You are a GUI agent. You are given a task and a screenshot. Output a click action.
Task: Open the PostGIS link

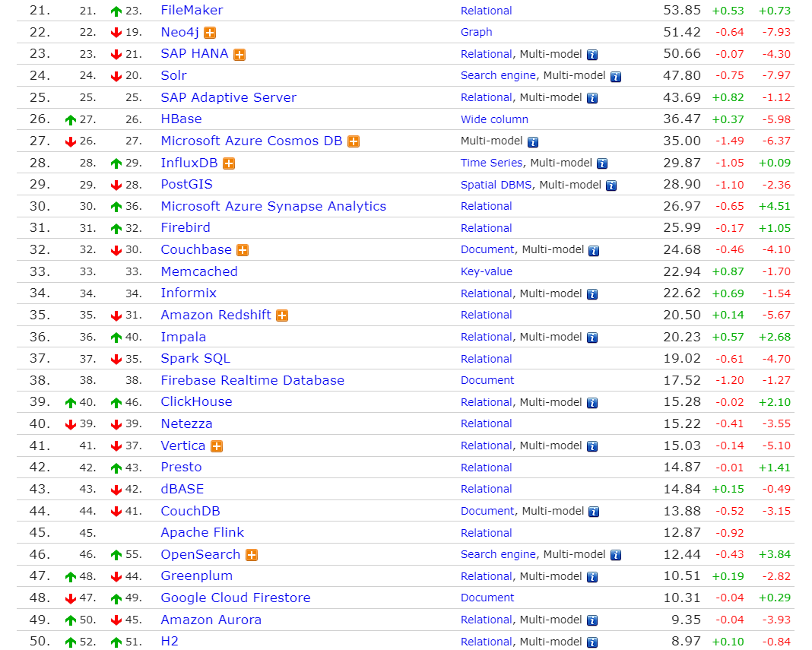pos(187,185)
